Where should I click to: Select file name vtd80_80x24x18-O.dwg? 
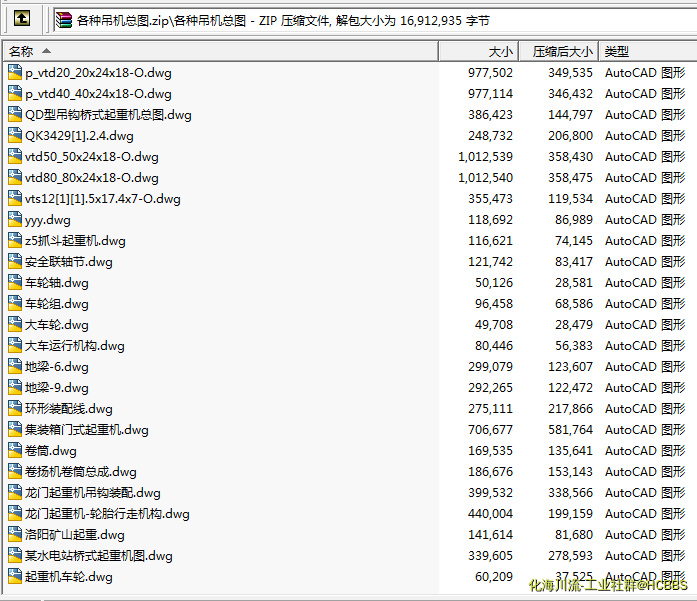[92, 178]
